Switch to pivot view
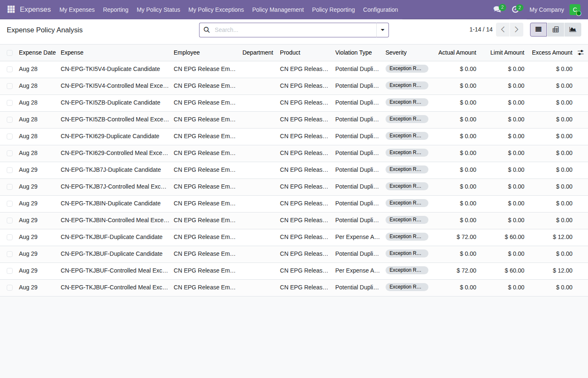The image size is (588, 378). (556, 29)
